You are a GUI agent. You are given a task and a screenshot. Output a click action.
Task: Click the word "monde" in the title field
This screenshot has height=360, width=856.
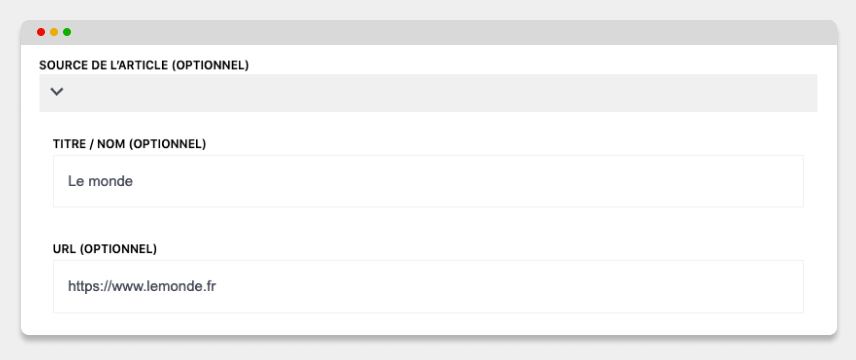110,181
